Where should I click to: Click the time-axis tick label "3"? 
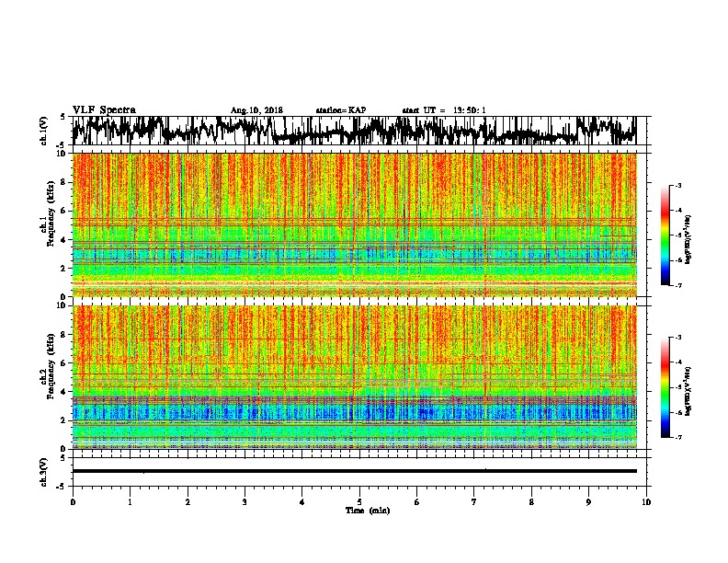point(245,502)
